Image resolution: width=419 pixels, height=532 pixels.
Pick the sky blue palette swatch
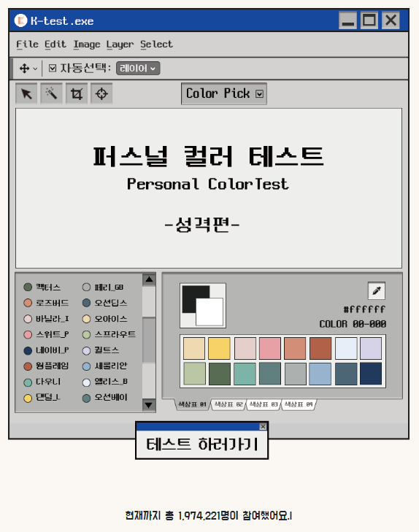[320, 374]
